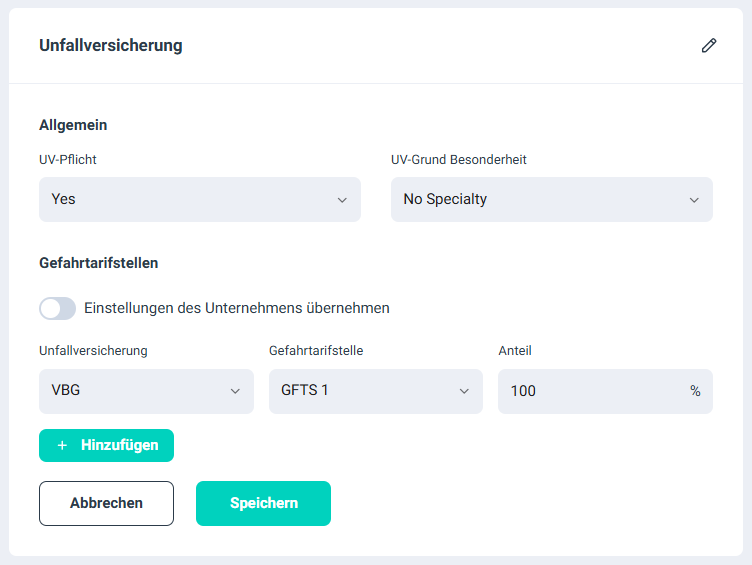The height and width of the screenshot is (565, 752).
Task: Click the plus icon on Hinzufügen
Action: pos(62,445)
